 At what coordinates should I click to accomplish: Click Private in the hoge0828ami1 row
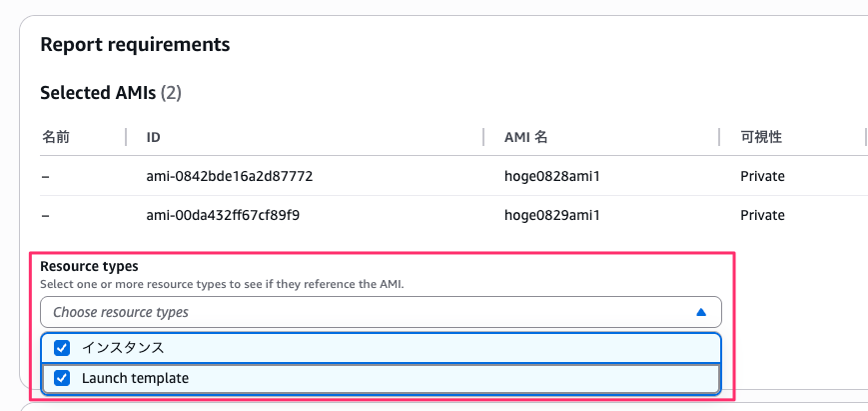[762, 176]
